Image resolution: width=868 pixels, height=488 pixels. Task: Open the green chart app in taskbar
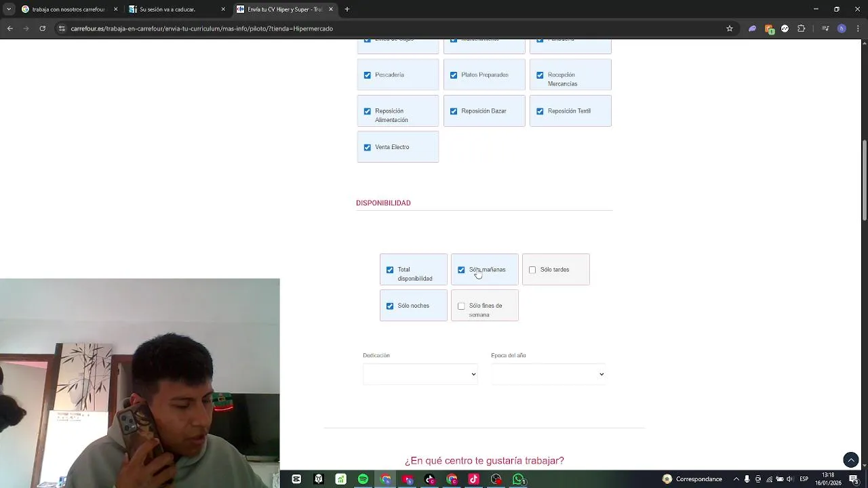[x=340, y=479]
